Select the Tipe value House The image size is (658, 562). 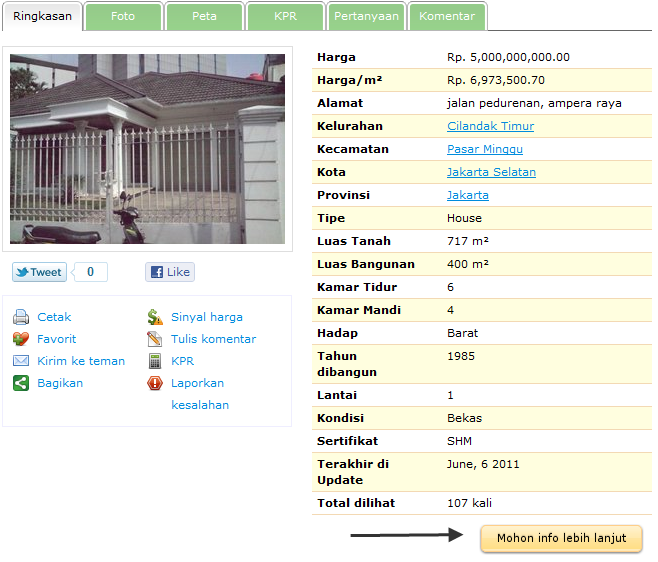pyautogui.click(x=465, y=219)
